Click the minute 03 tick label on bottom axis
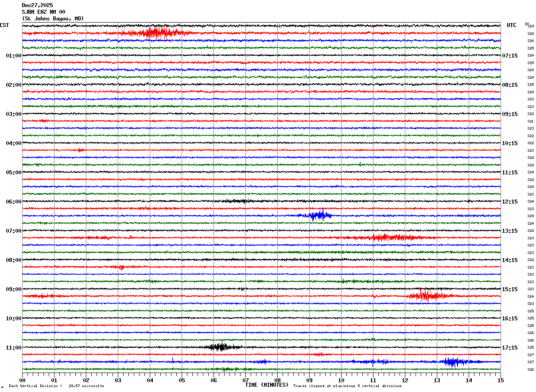The height and width of the screenshot is (392, 536). [x=118, y=380]
